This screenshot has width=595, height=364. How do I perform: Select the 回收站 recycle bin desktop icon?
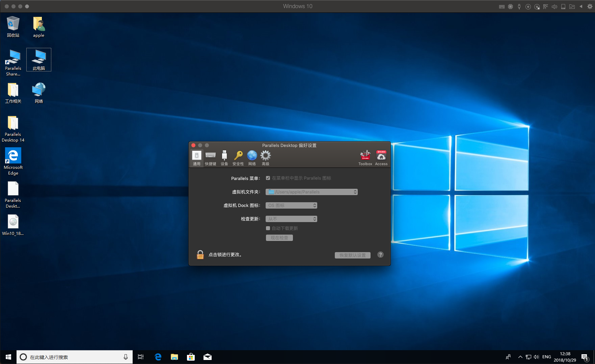click(x=13, y=27)
